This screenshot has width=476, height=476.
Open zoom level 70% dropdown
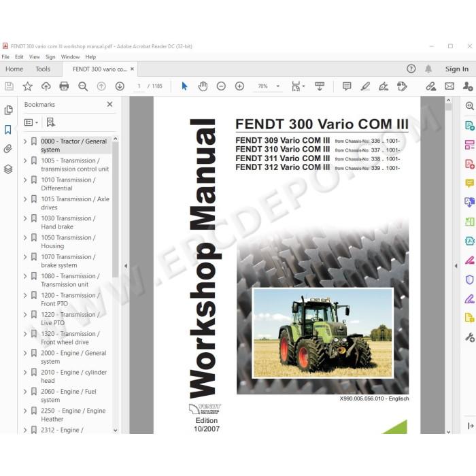277,86
